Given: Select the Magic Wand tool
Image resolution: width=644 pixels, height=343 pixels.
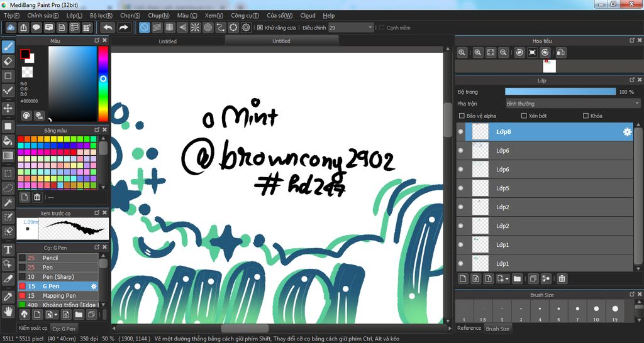Looking at the screenshot, I should (8, 202).
